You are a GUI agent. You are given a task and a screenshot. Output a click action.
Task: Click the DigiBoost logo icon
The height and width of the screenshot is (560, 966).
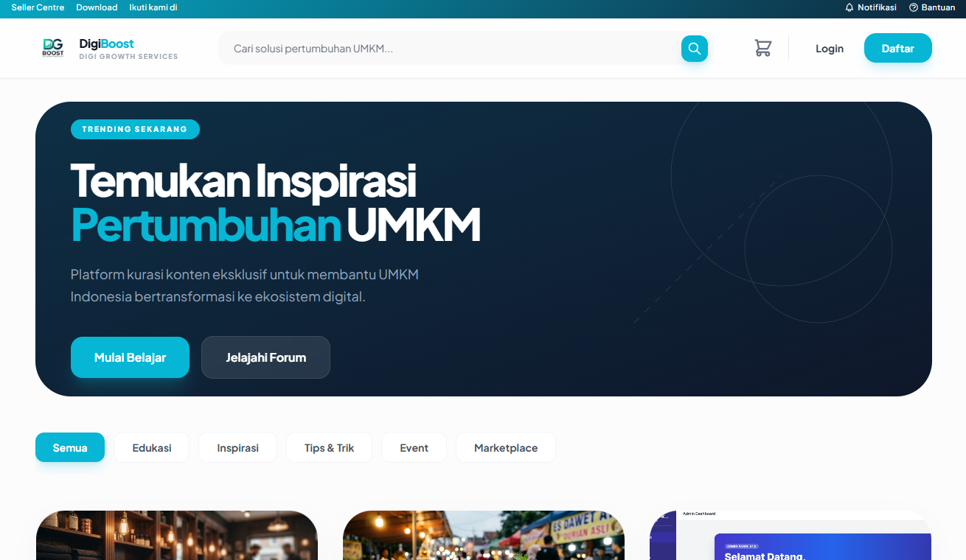click(x=53, y=48)
